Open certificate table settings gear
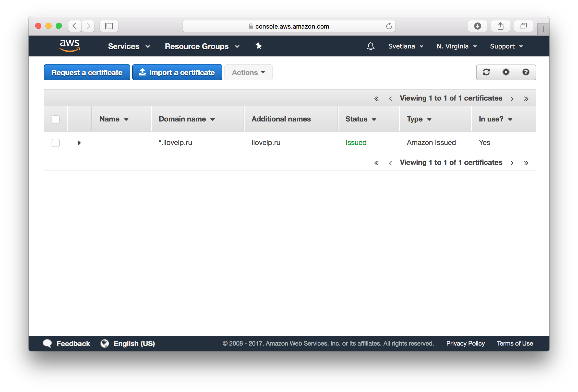Image resolution: width=578 pixels, height=392 pixels. (506, 72)
